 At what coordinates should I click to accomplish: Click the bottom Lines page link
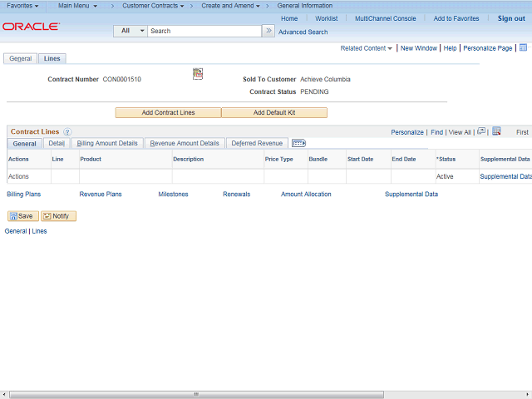pos(39,231)
